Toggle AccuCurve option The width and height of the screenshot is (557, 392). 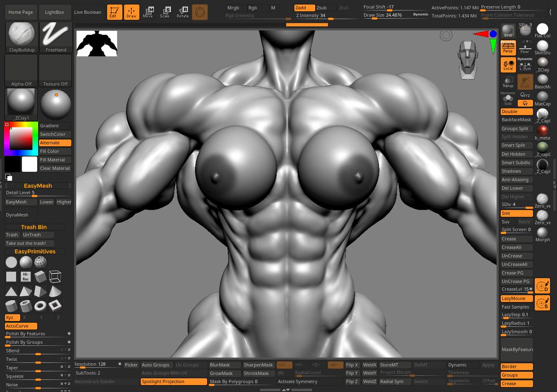(x=21, y=326)
